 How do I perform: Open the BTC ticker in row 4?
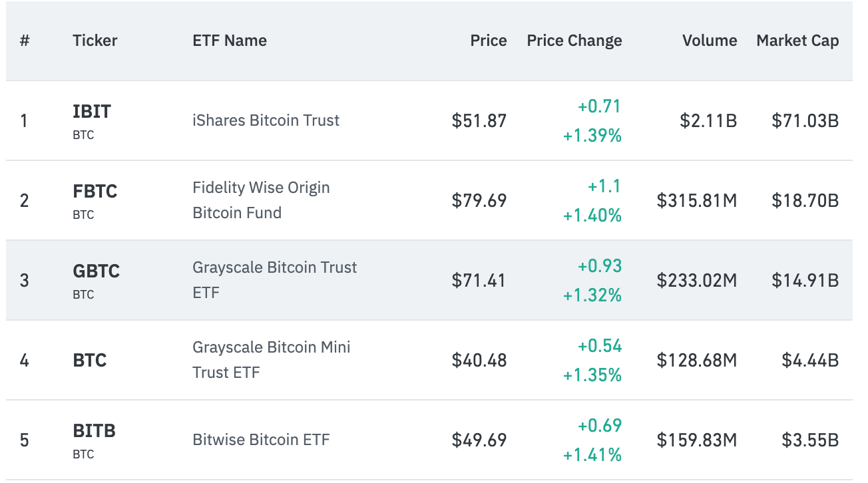point(89,361)
